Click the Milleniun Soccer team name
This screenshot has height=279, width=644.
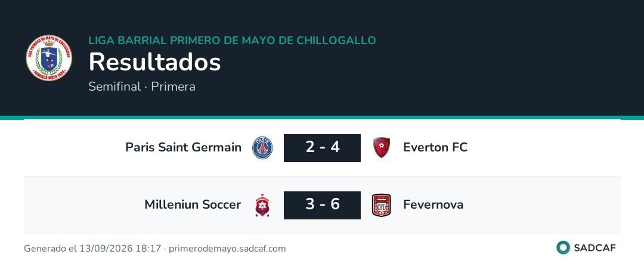pos(193,204)
